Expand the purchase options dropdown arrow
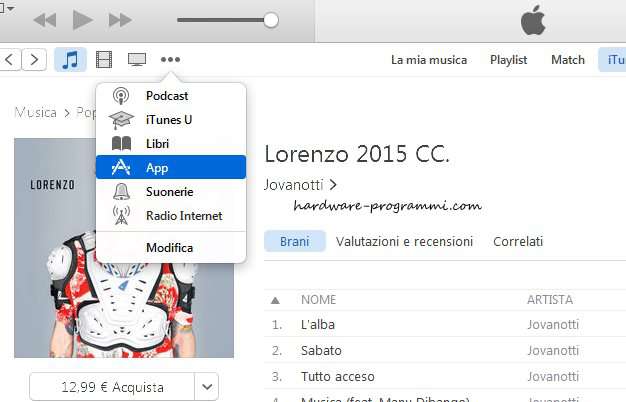The image size is (626, 402). coord(207,387)
